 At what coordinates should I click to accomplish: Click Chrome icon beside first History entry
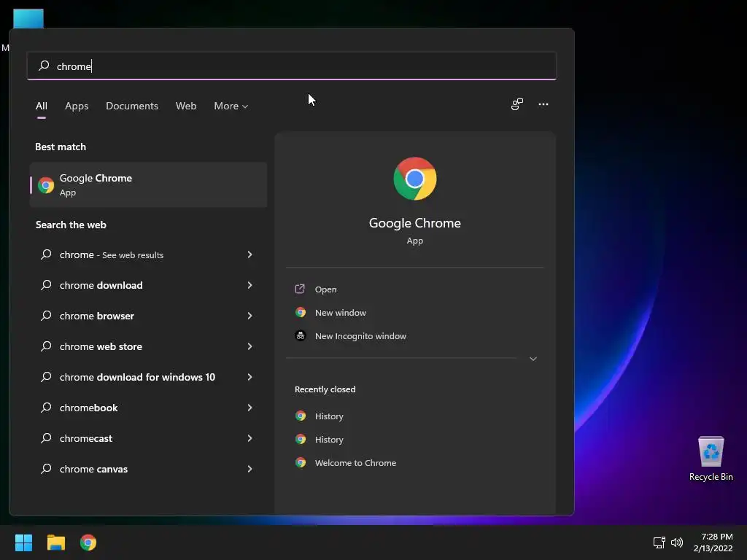(300, 416)
